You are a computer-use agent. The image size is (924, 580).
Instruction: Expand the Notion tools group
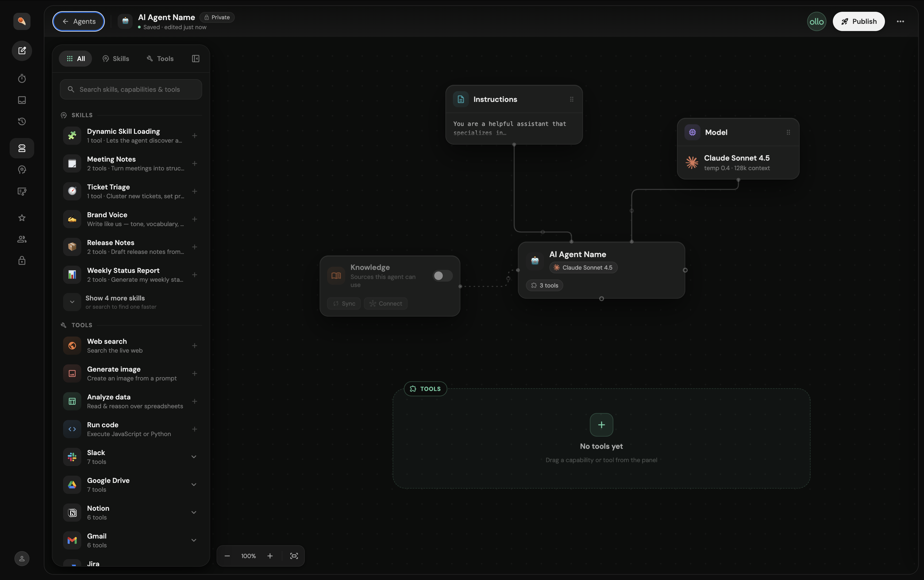194,513
